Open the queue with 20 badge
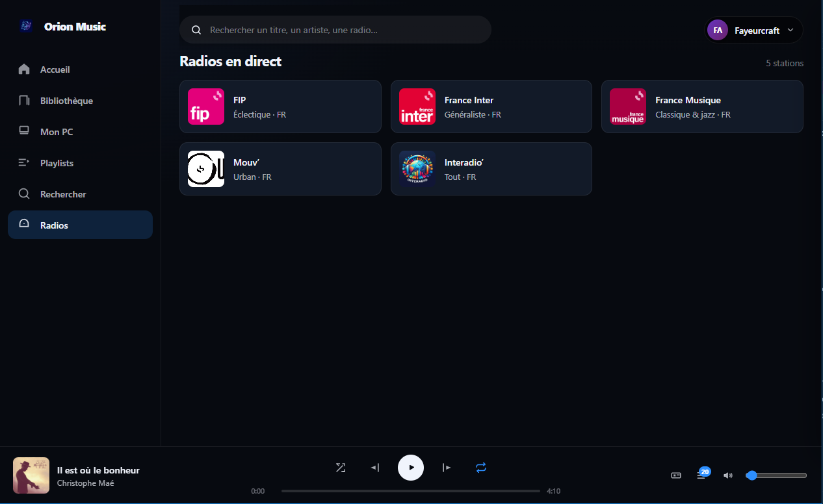 702,474
